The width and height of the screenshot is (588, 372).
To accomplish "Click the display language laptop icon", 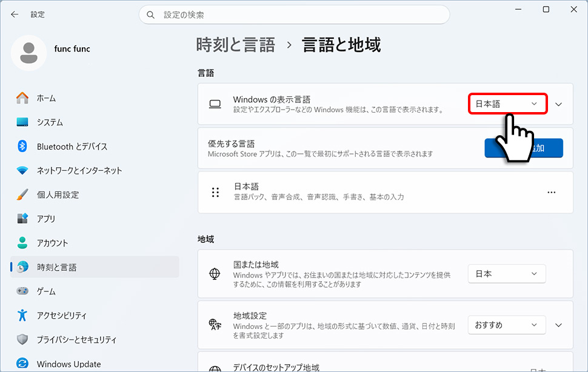I will pyautogui.click(x=215, y=104).
